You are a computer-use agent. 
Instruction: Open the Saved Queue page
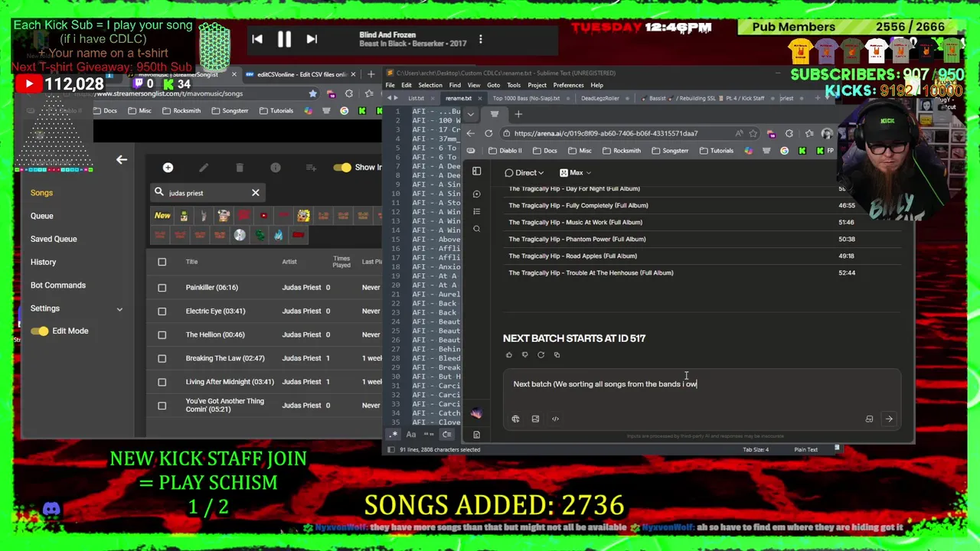(54, 239)
